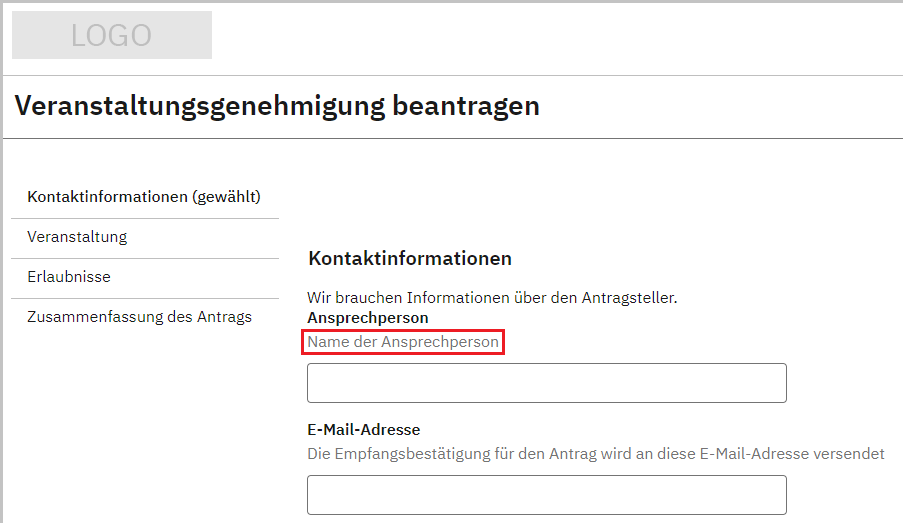Click the LOGO placeholder in the header
Screen dimensions: 903x523
pyautogui.click(x=112, y=35)
